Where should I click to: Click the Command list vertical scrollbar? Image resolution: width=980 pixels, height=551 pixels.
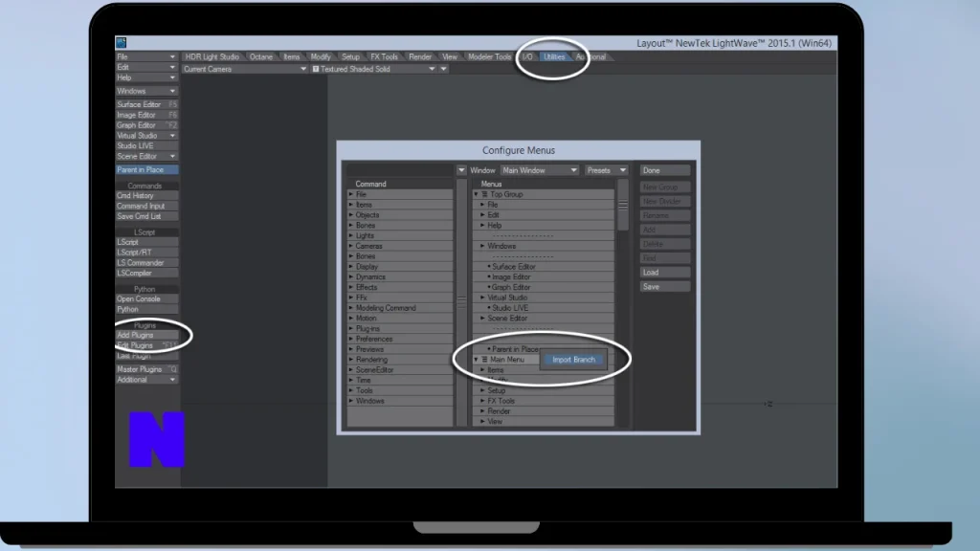tap(462, 303)
